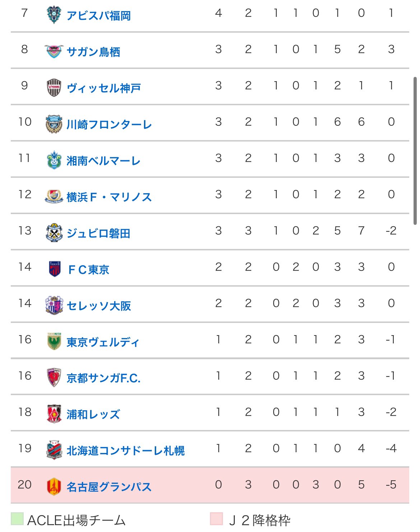The image size is (420, 532).
Task: Click the Sagan Tosu team emblem
Action: point(54,51)
